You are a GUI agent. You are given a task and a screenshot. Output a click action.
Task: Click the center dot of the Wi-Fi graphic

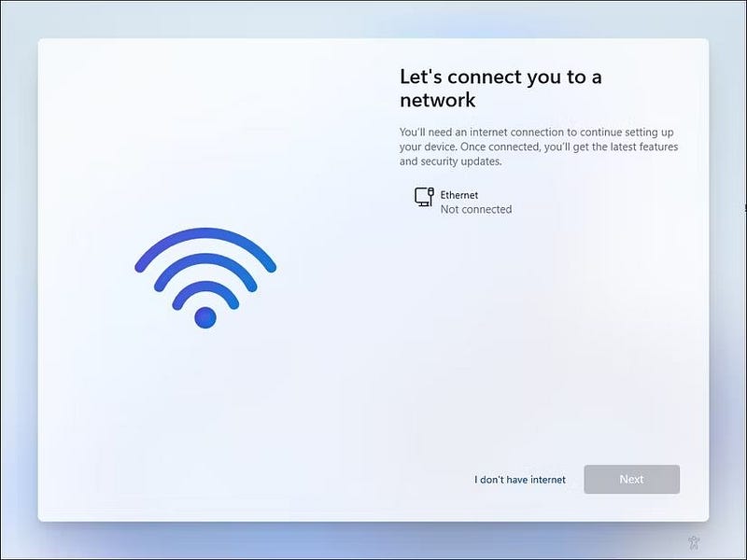coord(205,317)
